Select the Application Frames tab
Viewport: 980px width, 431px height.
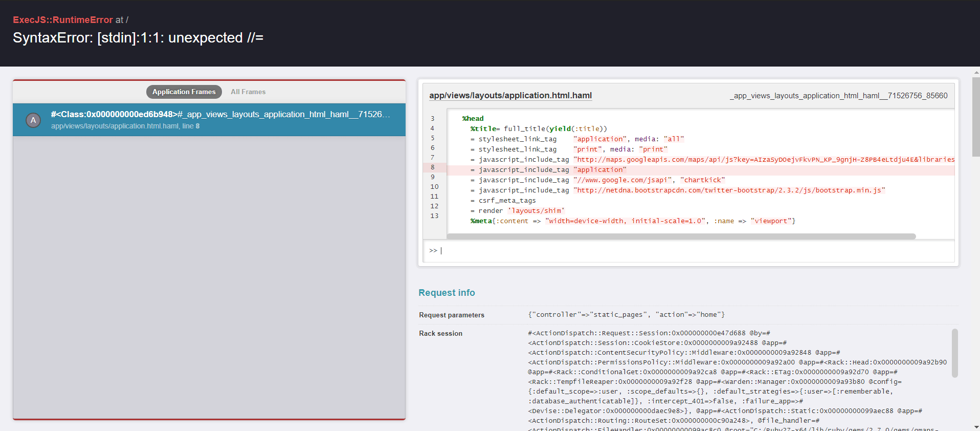(x=184, y=92)
